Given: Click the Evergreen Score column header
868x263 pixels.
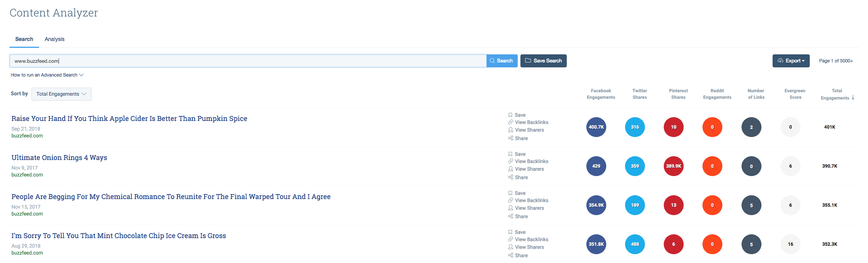Looking at the screenshot, I should click(x=795, y=94).
